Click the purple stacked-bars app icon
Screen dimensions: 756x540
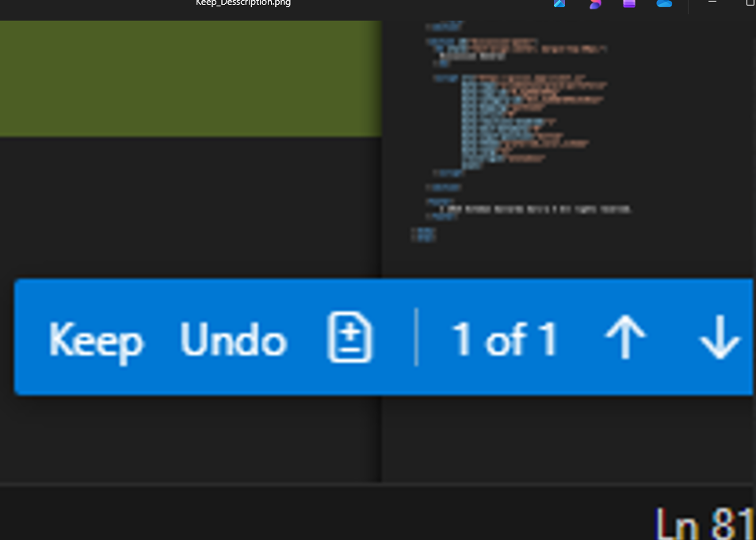629,3
